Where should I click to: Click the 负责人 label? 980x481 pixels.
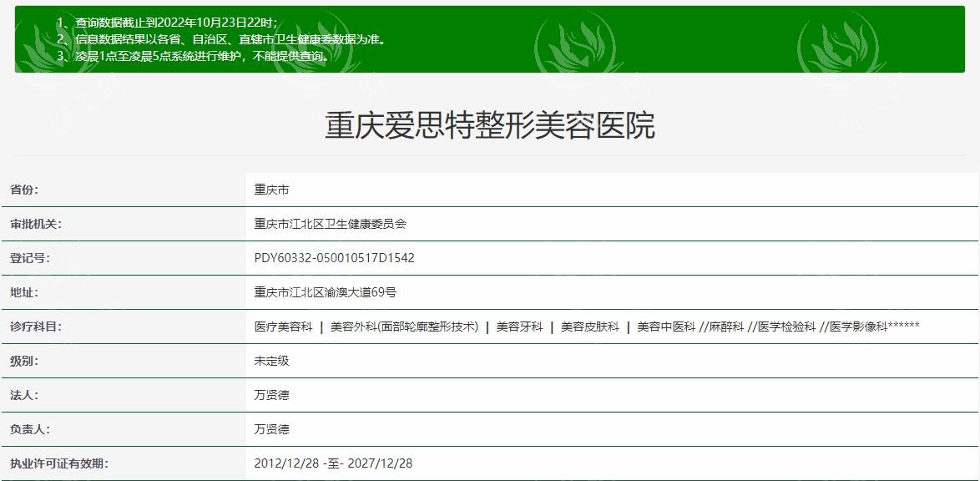(29, 430)
